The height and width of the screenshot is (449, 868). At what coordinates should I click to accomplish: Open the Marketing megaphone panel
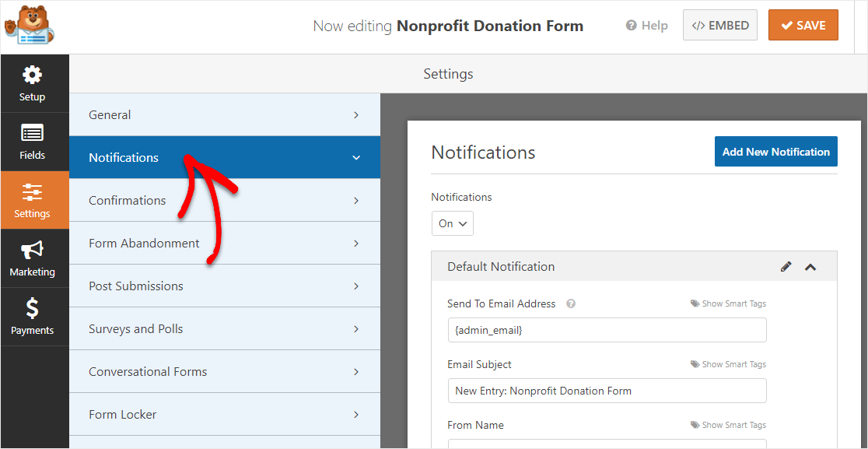coord(33,259)
